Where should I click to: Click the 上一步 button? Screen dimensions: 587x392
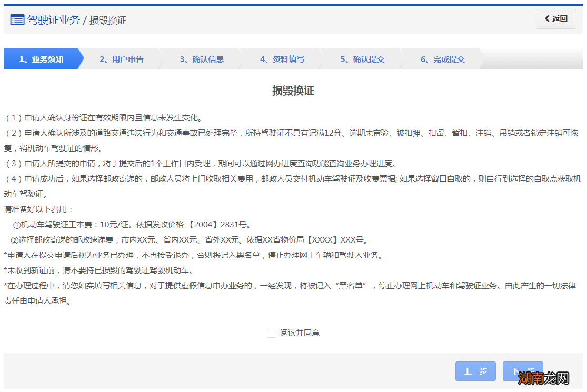[x=475, y=371]
